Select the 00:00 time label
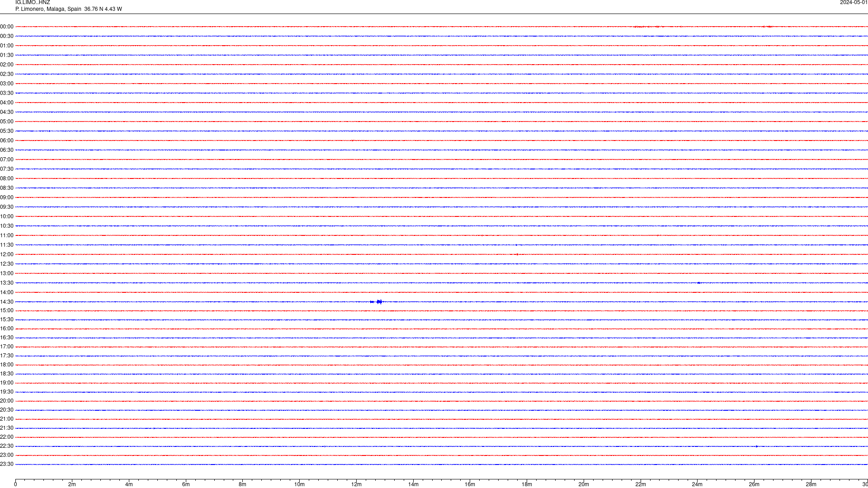868x488 pixels. (x=7, y=27)
